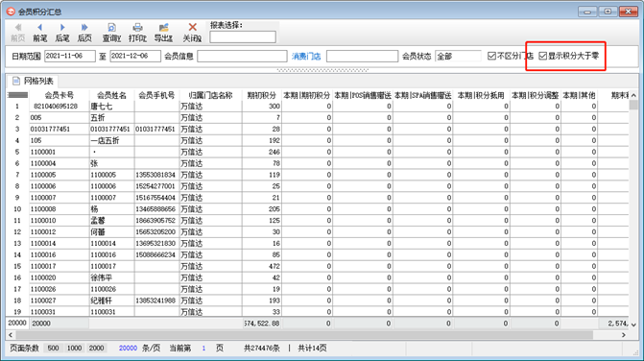The width and height of the screenshot is (644, 361).
Task: Click horizontal scrollbar left arrow
Action: [11, 335]
